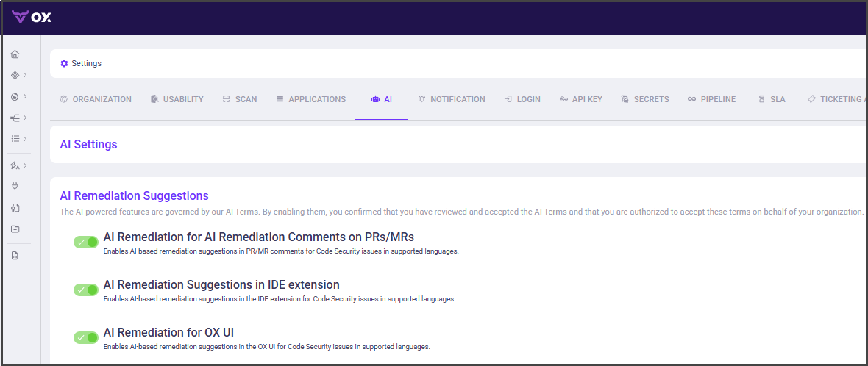Open the folder icon in sidebar
The image size is (868, 366).
(x=15, y=229)
